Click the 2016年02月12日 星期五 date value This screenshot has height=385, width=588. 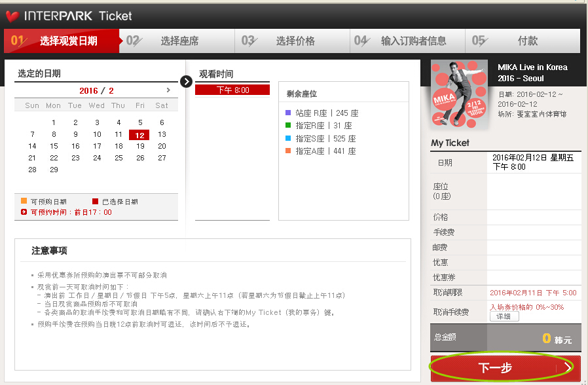point(533,158)
